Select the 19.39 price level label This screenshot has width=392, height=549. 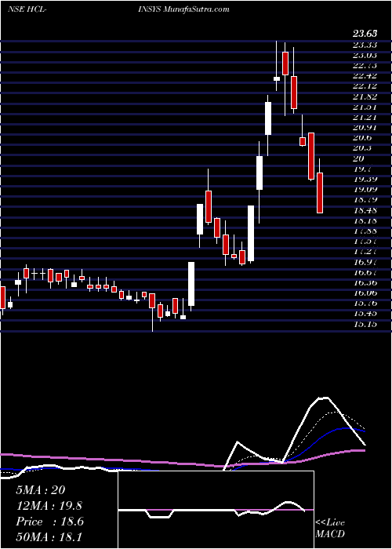(365, 179)
